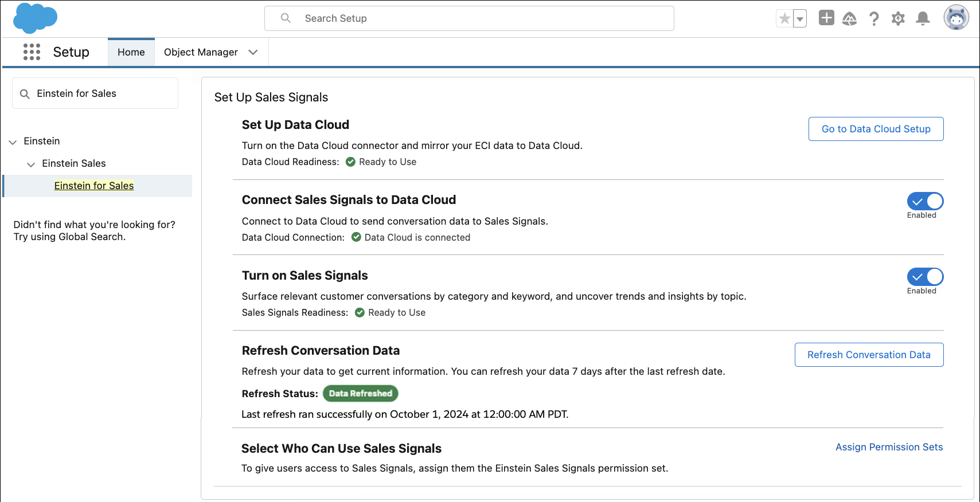Click Go to Data Cloud Setup button
Viewport: 980px width, 502px height.
coord(876,129)
